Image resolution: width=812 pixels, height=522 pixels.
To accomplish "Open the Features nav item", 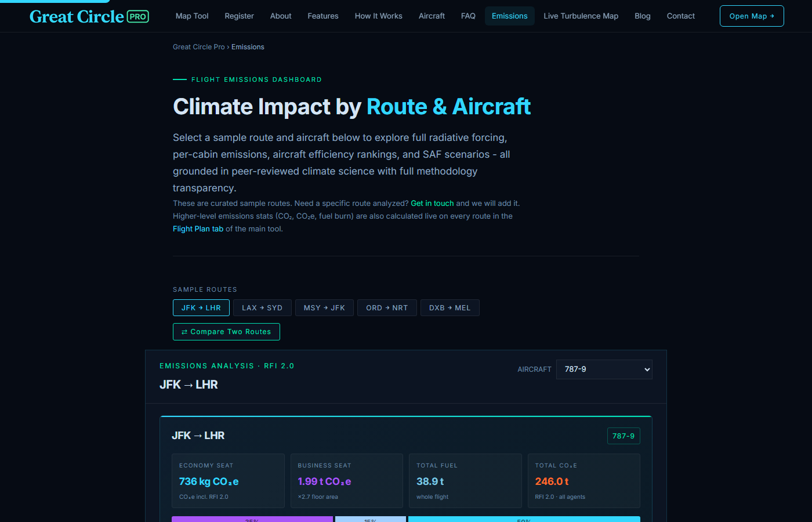I will pyautogui.click(x=323, y=16).
